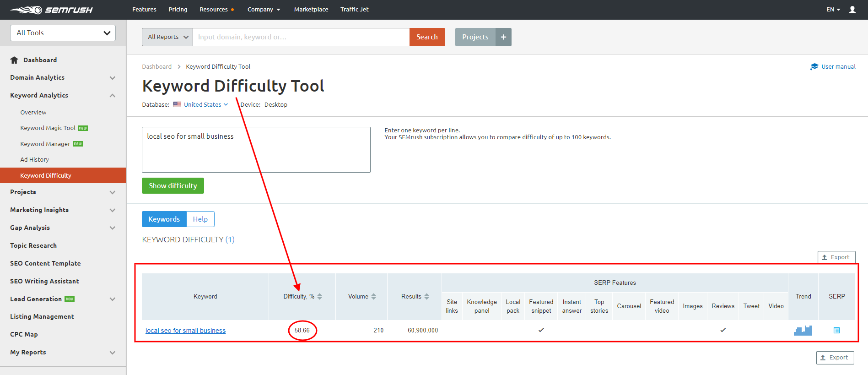Open the user account icon
This screenshot has width=868, height=375.
pos(852,10)
